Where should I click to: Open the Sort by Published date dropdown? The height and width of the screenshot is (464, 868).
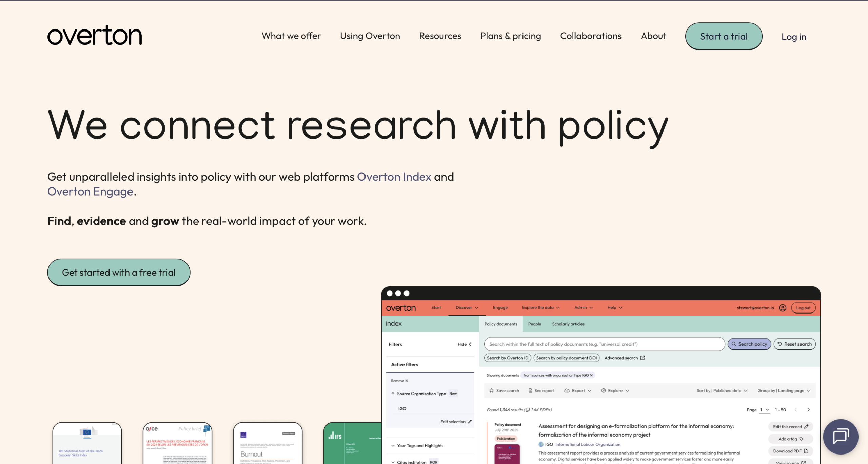pos(722,391)
